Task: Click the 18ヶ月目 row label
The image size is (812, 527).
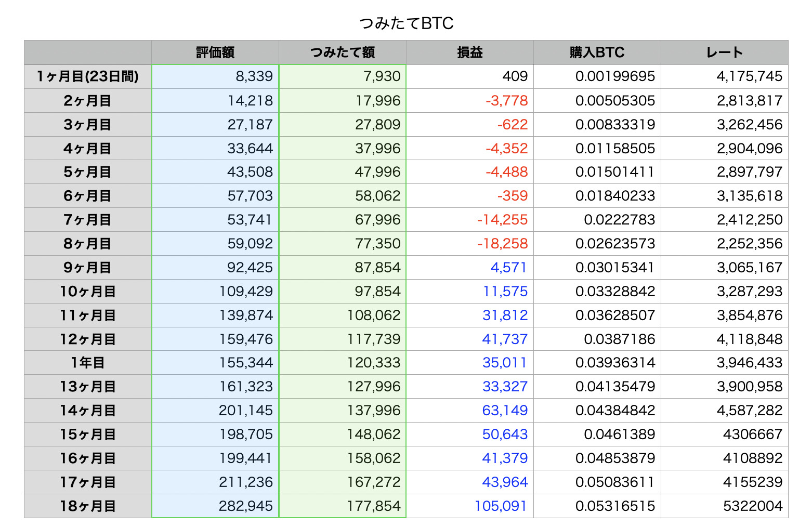Action: 88,506
